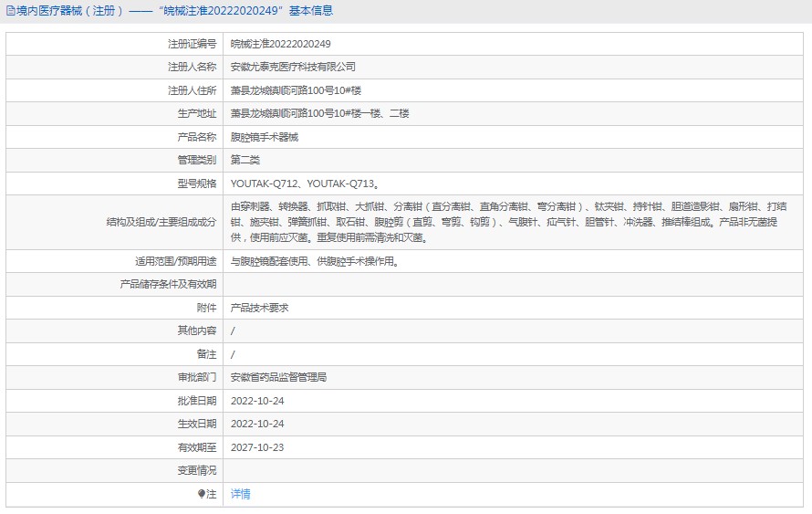Screen dimensions: 812x514
Task: Click the expiry date 2027-10-23
Action: point(257,447)
